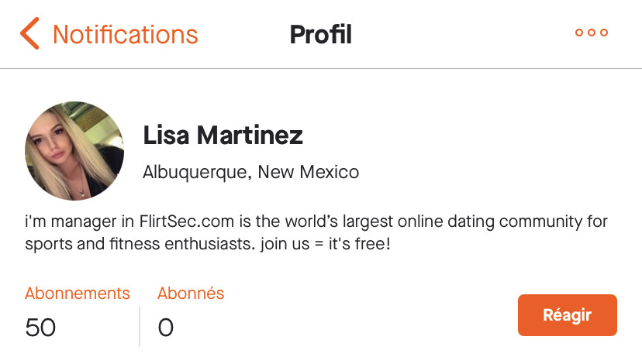This screenshot has height=364, width=642.
Task: Open Lisa Martinez's profile photo
Action: click(74, 151)
